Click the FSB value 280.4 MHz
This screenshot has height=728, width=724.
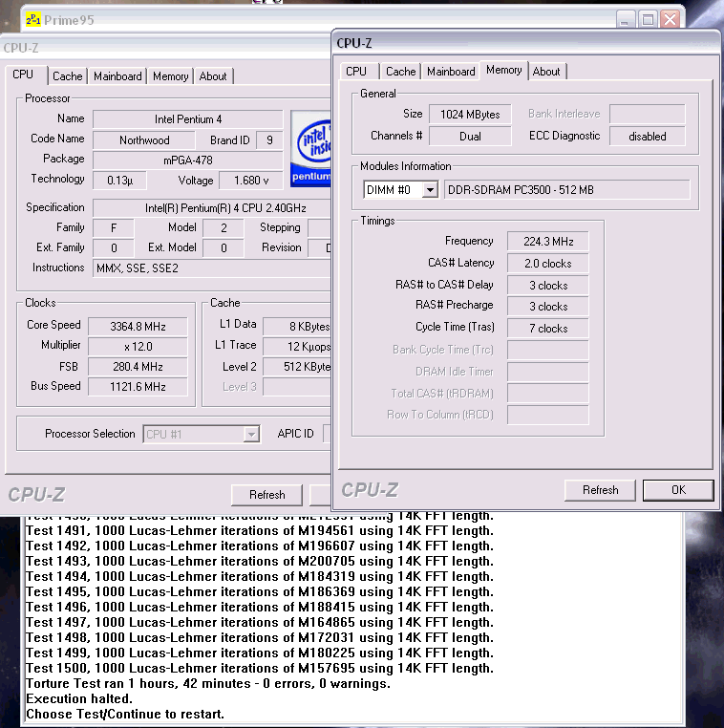(x=138, y=367)
